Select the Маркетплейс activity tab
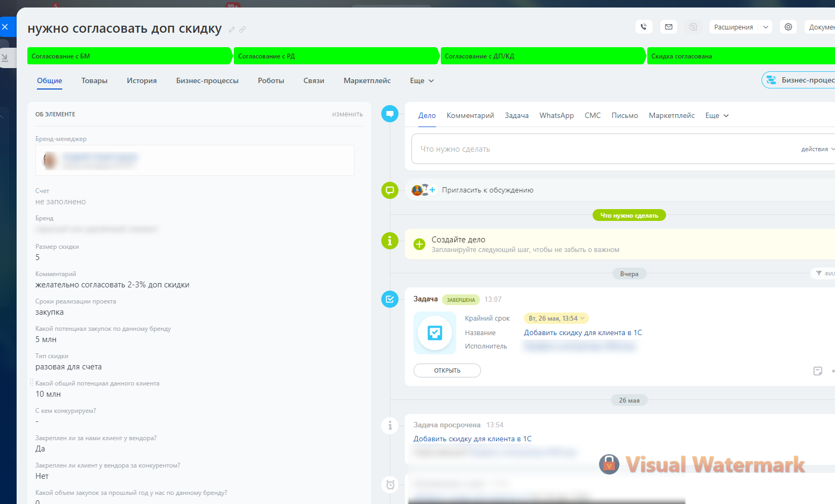The width and height of the screenshot is (835, 504). [671, 115]
